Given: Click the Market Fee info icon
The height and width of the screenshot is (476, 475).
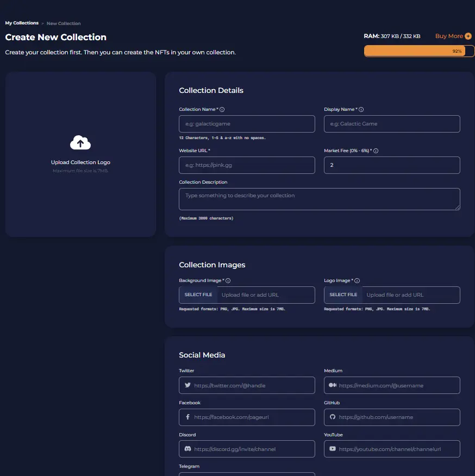Looking at the screenshot, I should (376, 151).
